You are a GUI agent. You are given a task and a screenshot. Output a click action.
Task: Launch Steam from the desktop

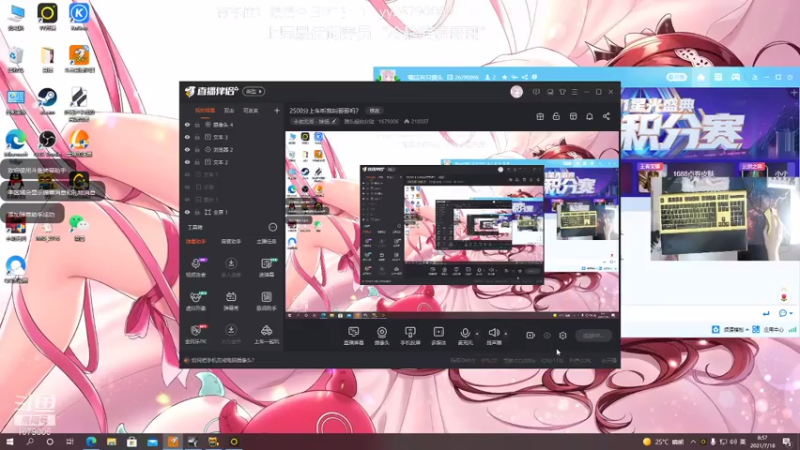tap(47, 101)
